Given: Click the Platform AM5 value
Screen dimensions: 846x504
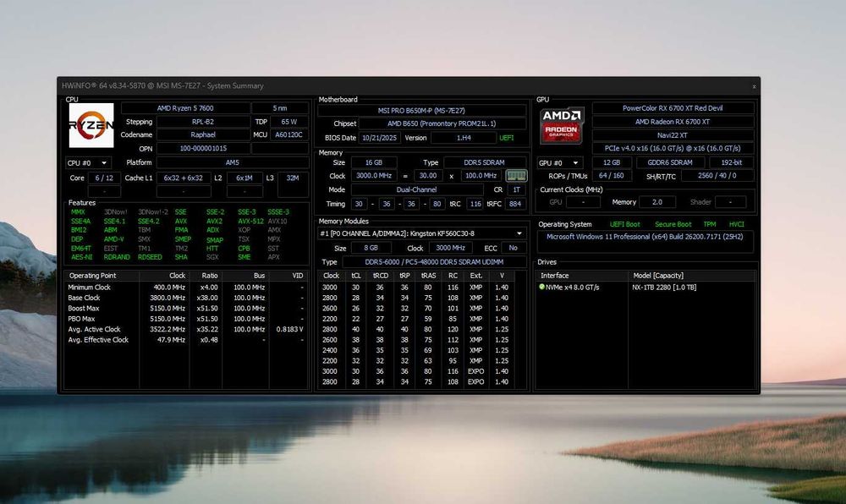Looking at the screenshot, I should point(232,162).
